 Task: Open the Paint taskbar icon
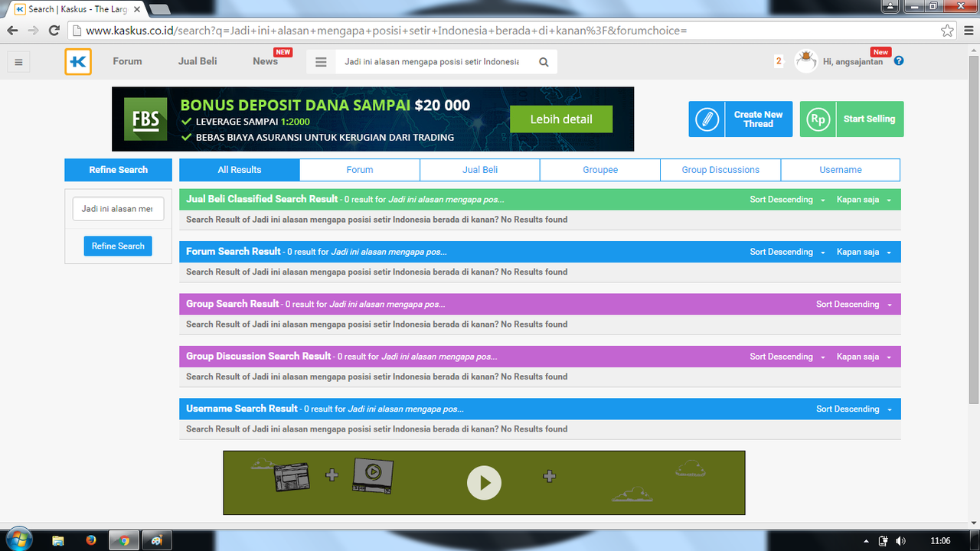point(157,540)
